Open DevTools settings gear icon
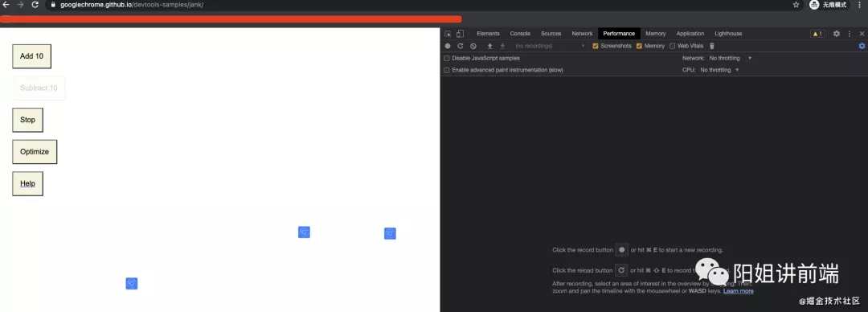Screen dimensions: 868x312 [837, 34]
